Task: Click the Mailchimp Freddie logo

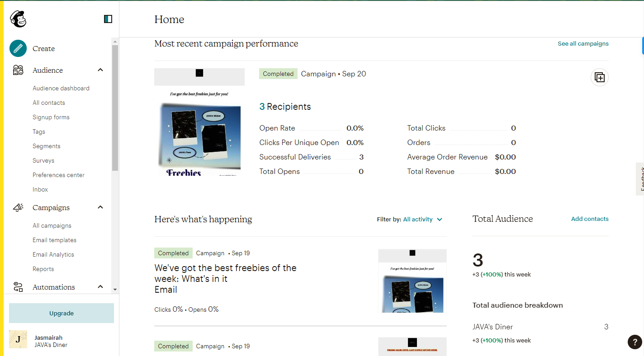Action: 18,19
